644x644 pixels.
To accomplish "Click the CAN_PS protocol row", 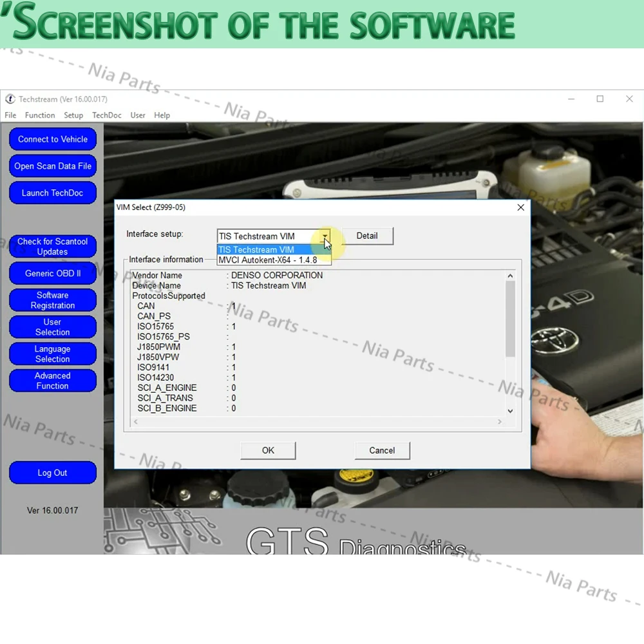I will 184,316.
